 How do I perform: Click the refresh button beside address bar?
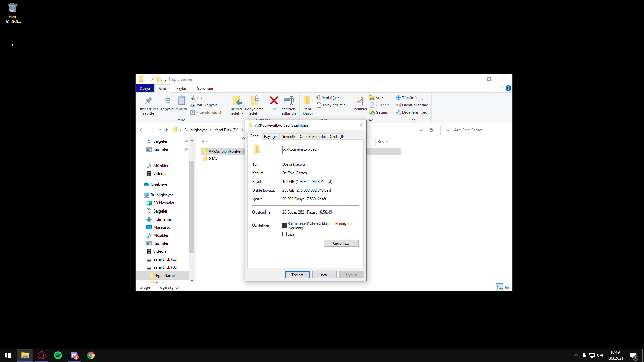[431, 130]
